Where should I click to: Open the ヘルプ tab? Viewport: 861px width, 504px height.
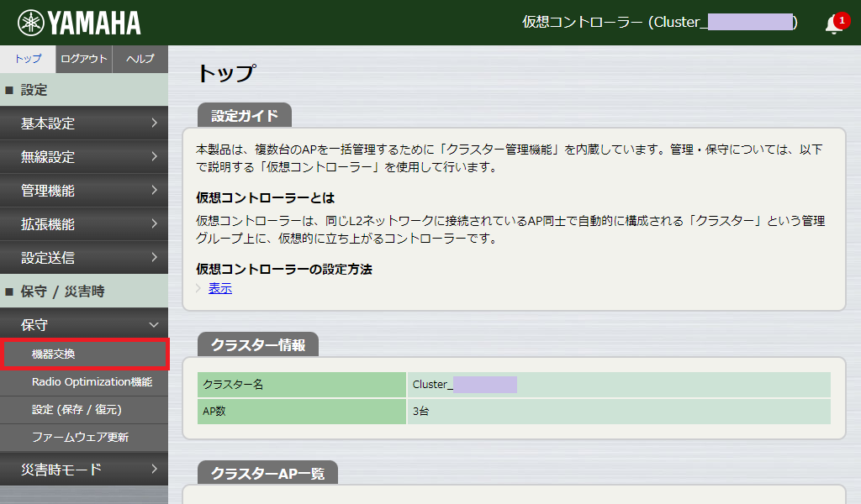tap(140, 59)
